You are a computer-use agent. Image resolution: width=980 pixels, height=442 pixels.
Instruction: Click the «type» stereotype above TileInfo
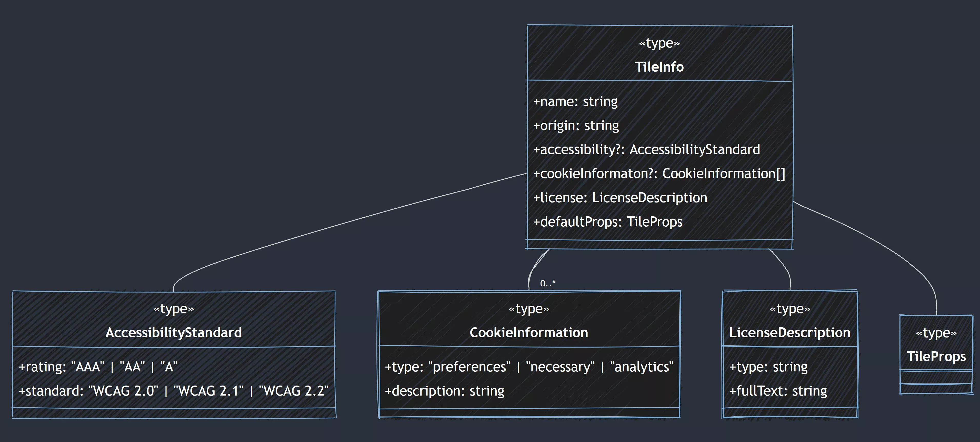tap(659, 43)
